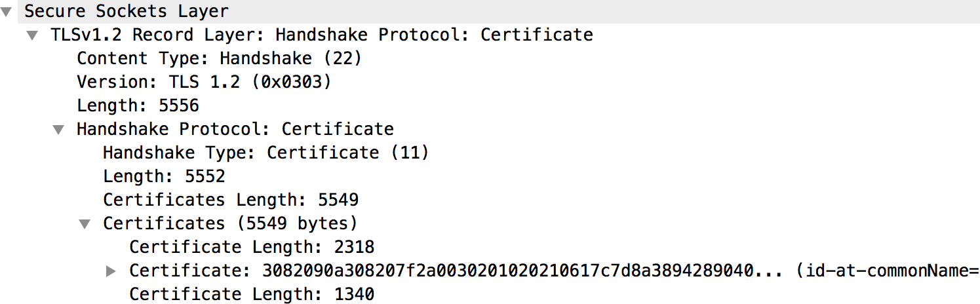Viewport: 980px width, 304px height.
Task: Select the Handshake Type: Certificate (11) field
Action: click(x=265, y=153)
